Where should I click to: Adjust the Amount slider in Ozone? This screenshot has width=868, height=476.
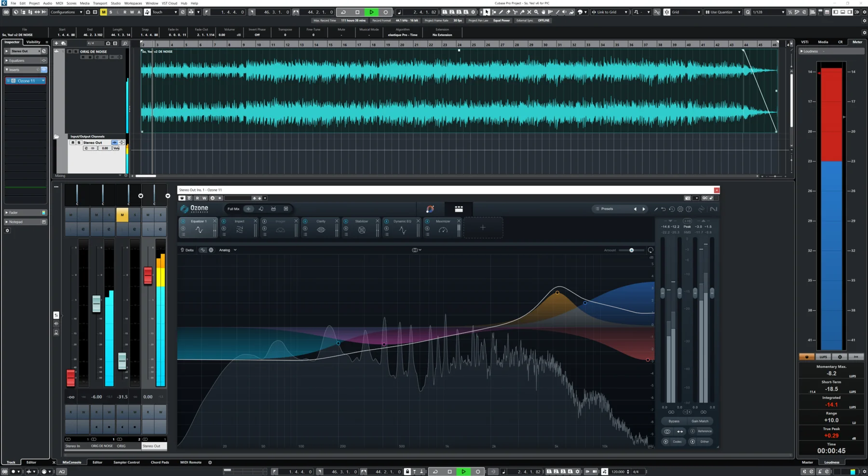click(632, 250)
